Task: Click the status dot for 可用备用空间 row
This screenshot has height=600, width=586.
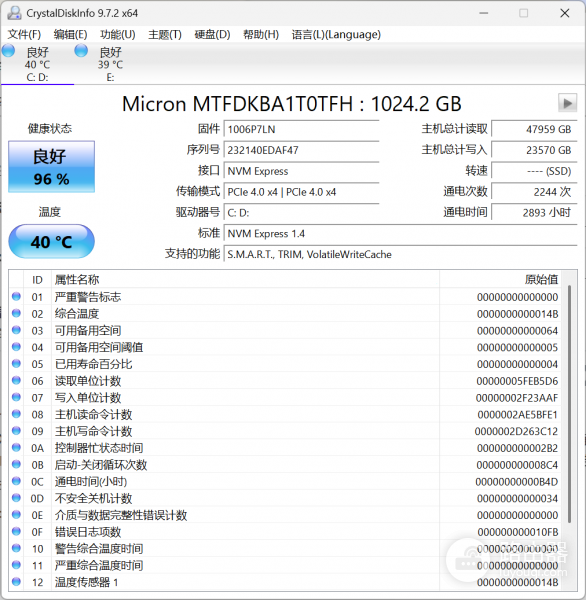Action: pos(16,330)
